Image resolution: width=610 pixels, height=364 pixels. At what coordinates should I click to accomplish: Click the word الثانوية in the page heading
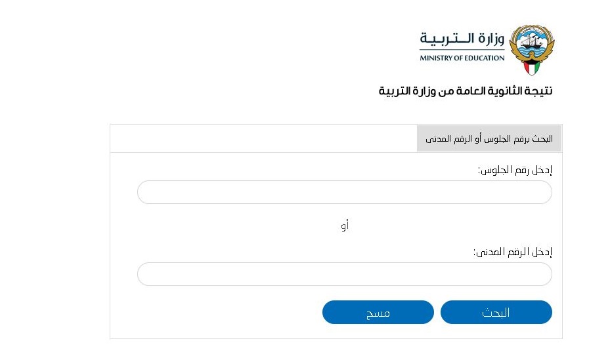point(506,91)
